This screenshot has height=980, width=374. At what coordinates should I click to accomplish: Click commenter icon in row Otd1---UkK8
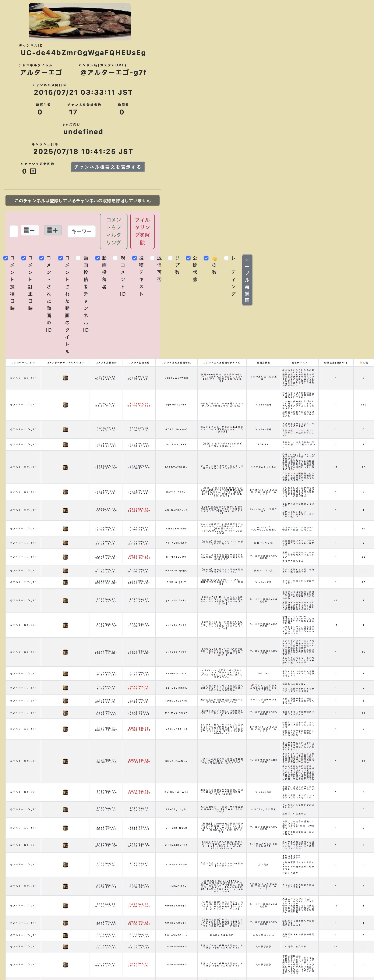[x=66, y=444]
